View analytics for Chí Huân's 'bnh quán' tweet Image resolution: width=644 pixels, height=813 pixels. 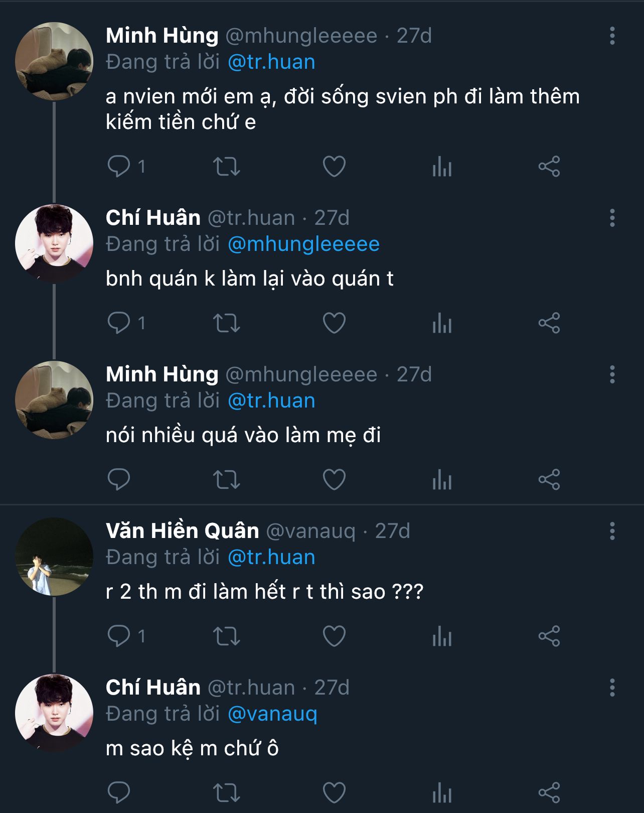(442, 323)
